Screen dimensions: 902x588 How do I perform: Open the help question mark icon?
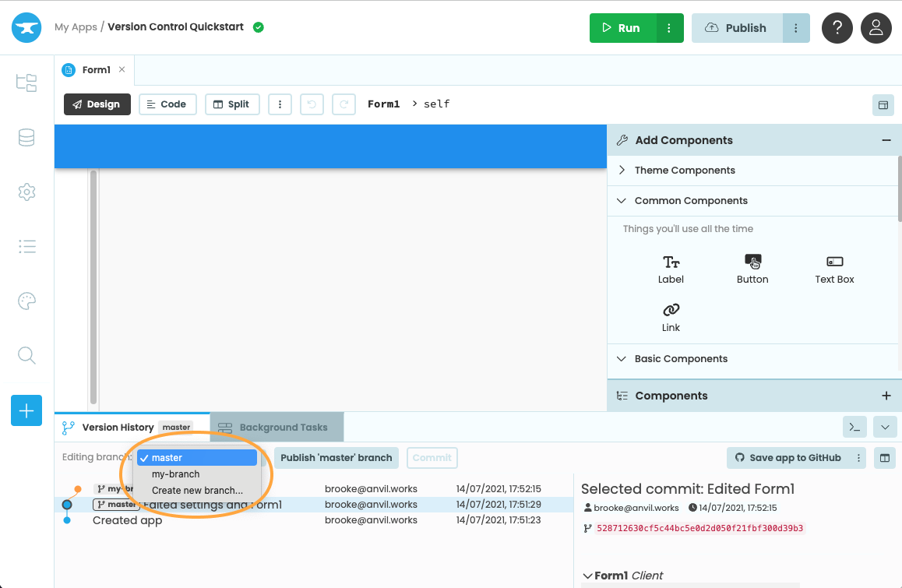pyautogui.click(x=837, y=28)
